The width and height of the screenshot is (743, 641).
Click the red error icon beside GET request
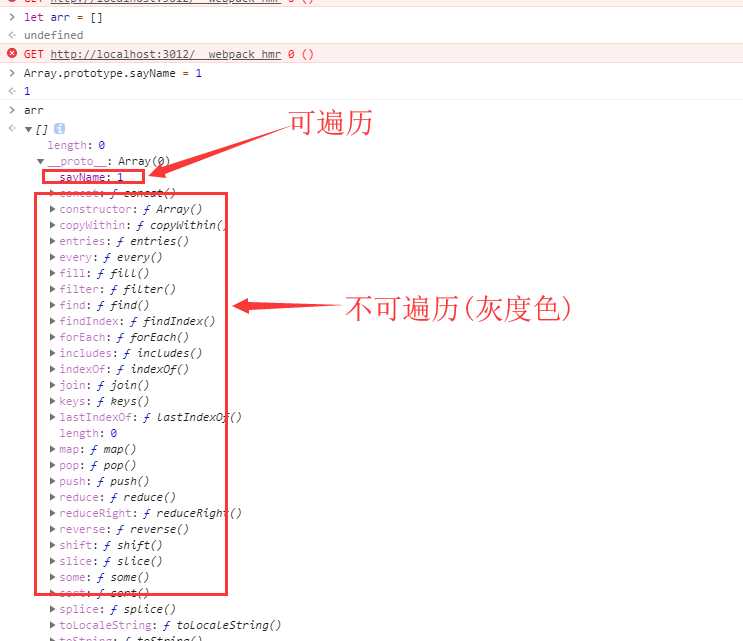(12, 53)
